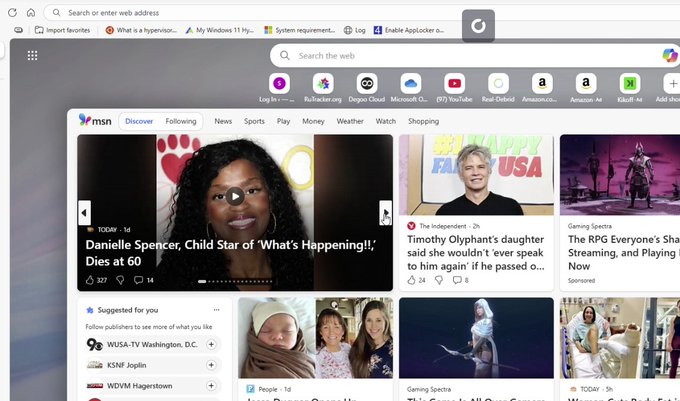Click The Independent source label

tap(444, 226)
